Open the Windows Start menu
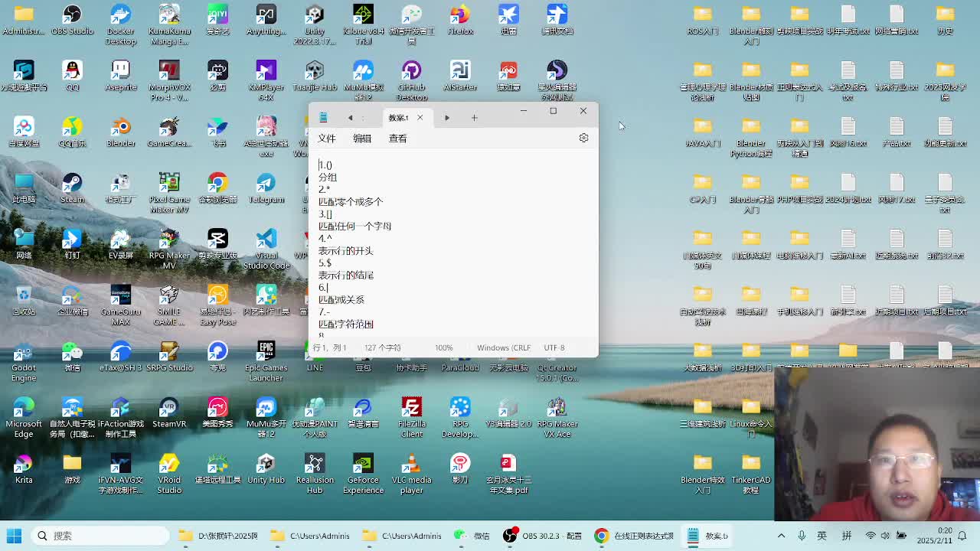Viewport: 980px width, 551px height. click(14, 536)
